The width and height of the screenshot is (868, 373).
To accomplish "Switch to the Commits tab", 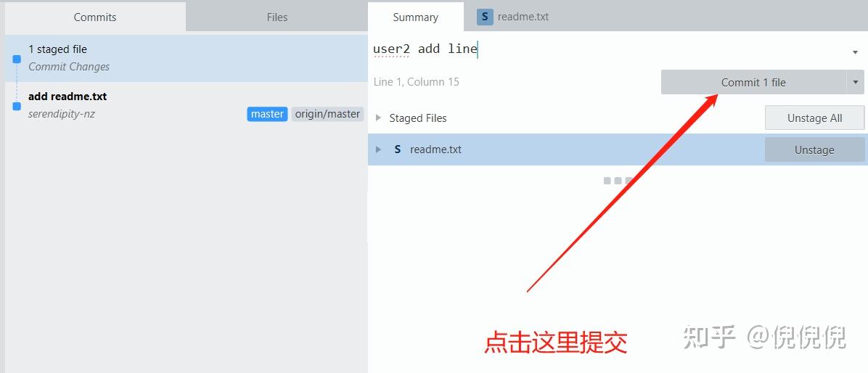I will coord(95,17).
